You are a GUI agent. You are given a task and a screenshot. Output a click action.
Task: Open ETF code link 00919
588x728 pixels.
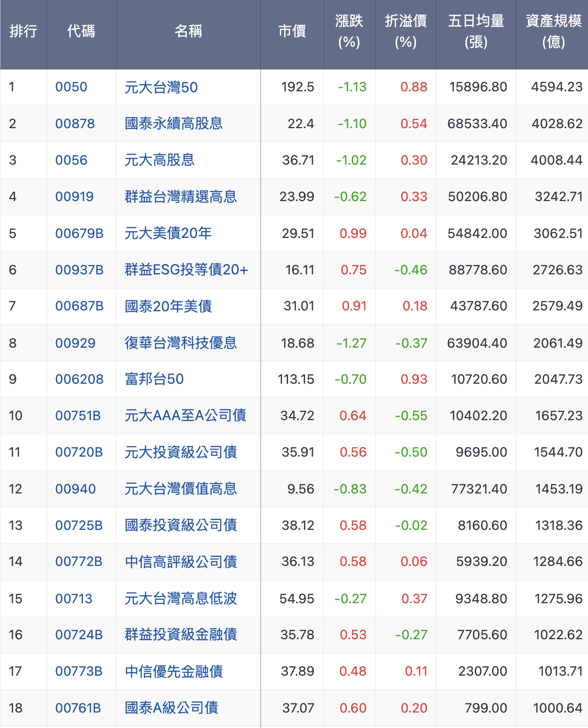(x=75, y=196)
